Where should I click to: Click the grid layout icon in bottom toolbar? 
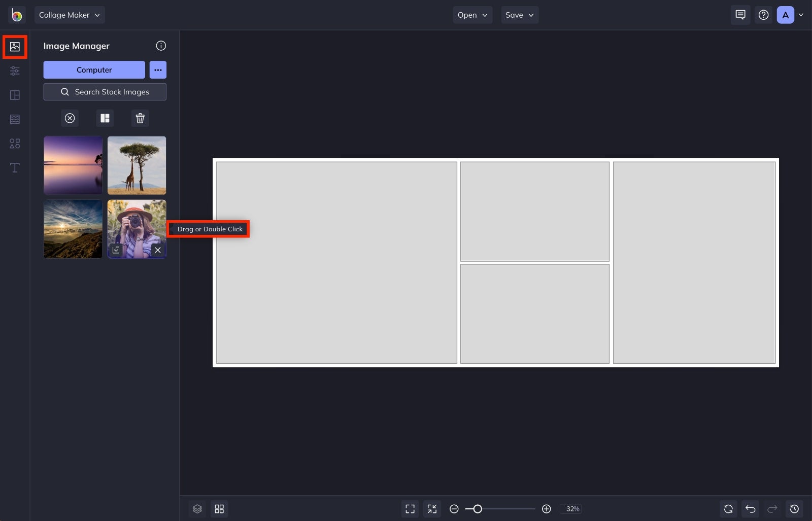point(219,509)
